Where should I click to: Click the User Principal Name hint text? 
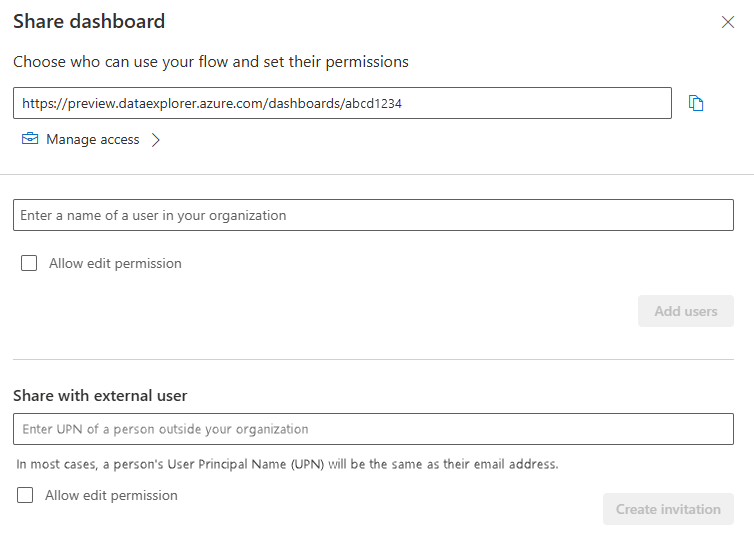[287, 464]
